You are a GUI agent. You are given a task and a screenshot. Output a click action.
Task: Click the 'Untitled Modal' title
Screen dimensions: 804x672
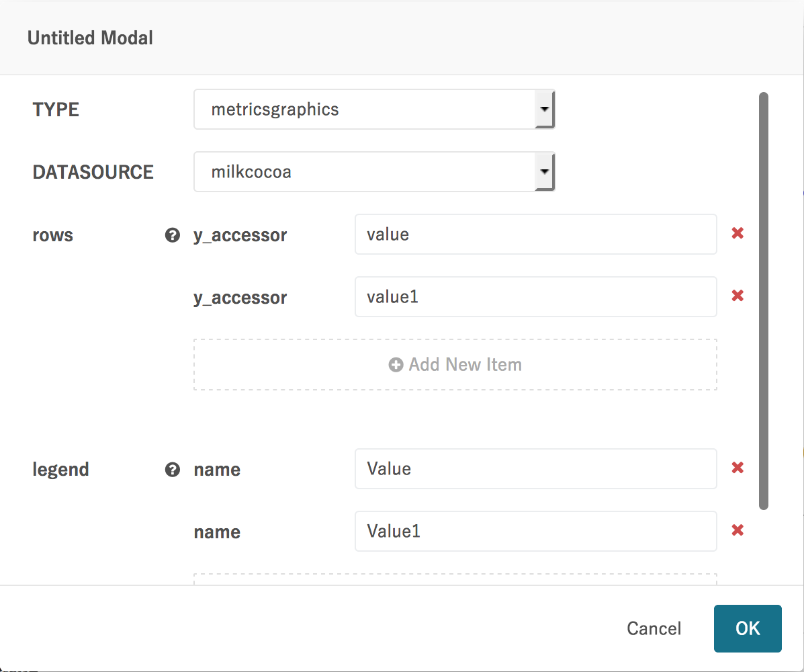(90, 38)
